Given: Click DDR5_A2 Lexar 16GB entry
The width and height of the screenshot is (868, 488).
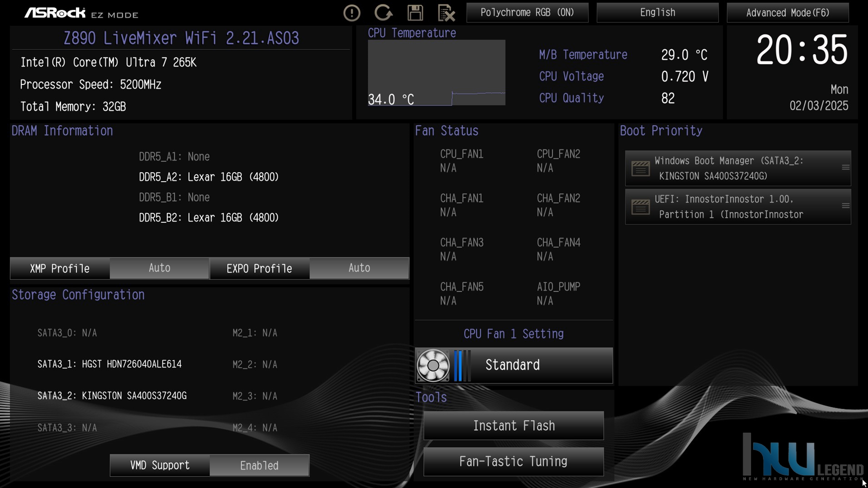Looking at the screenshot, I should coord(209,177).
